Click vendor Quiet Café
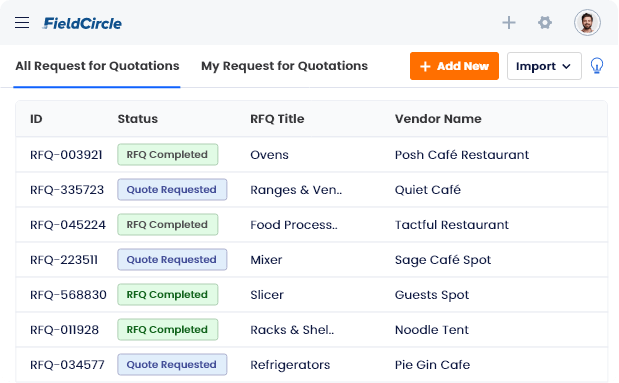This screenshot has width=619, height=383. [x=428, y=190]
